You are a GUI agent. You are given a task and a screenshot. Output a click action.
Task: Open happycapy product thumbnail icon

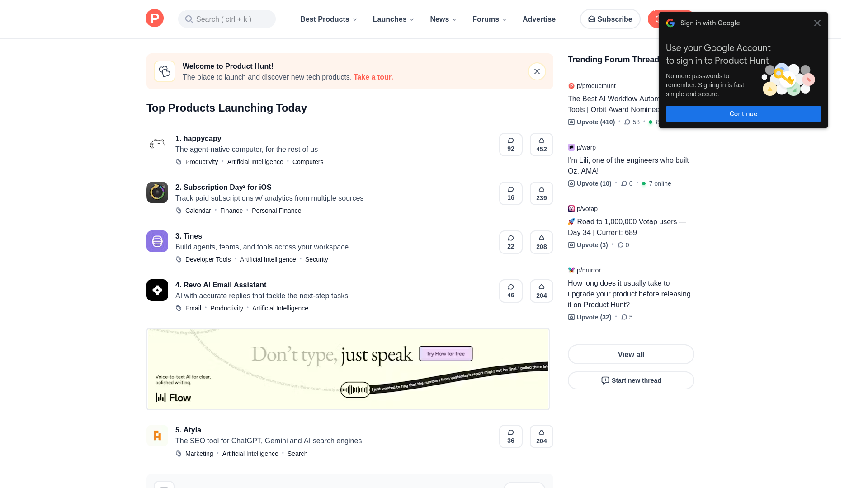(x=157, y=144)
